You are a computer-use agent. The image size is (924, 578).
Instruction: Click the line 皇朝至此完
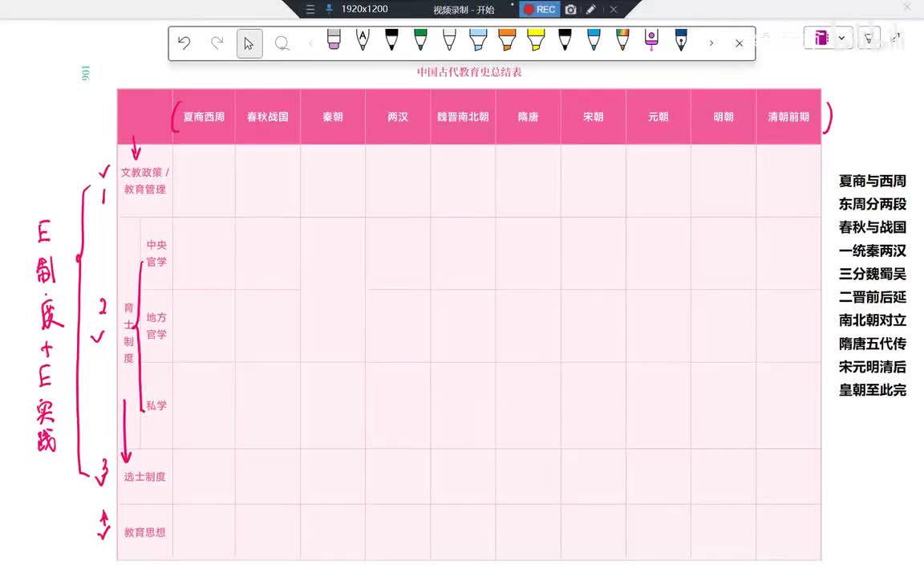872,390
